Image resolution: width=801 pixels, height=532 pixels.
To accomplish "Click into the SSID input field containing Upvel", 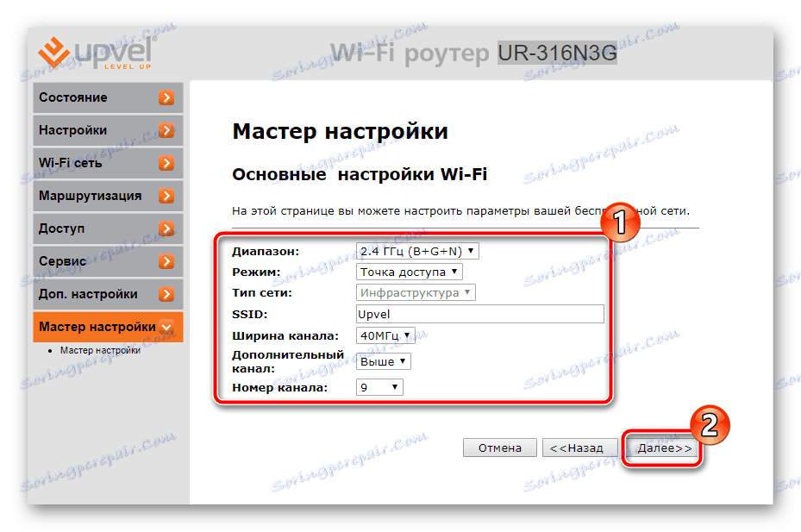I will coord(479,314).
